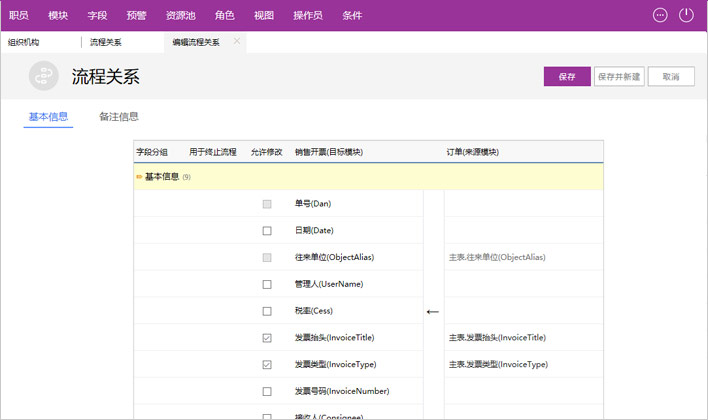Click the more options ellipsis icon

coord(659,15)
